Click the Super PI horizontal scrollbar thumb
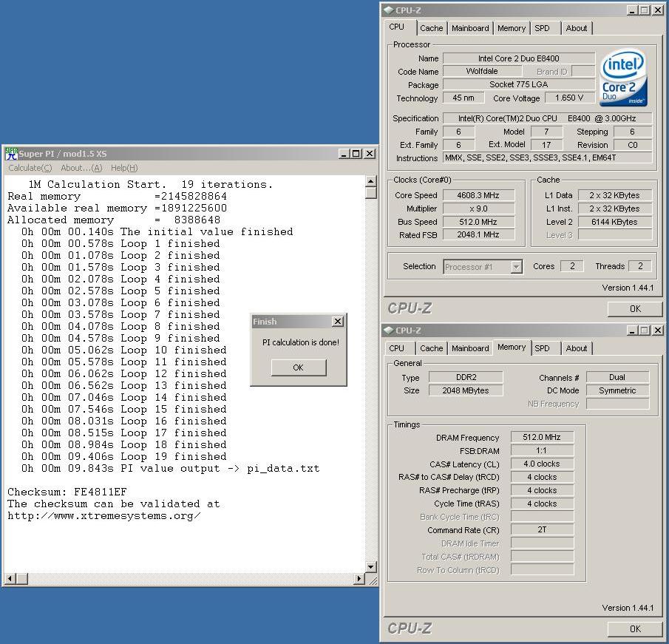 click(x=21, y=579)
